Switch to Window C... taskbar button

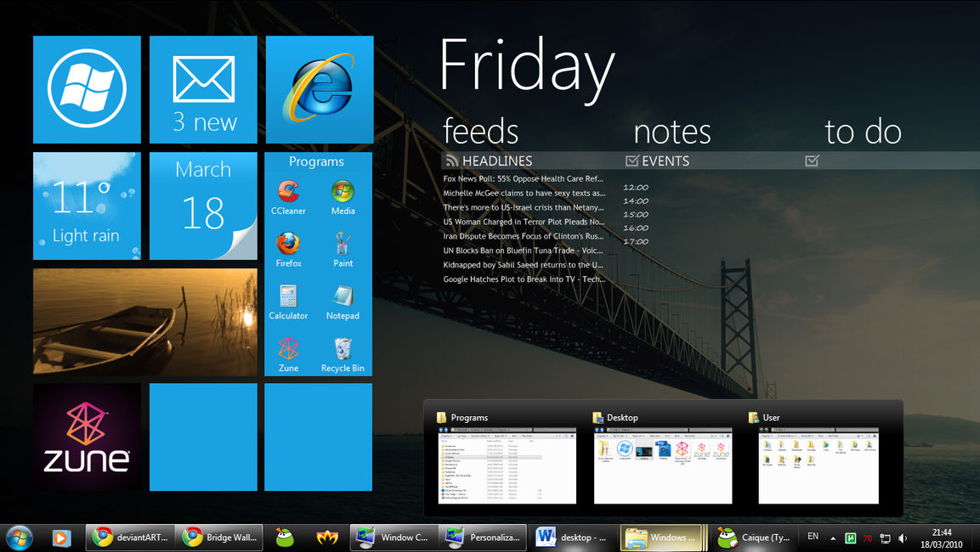(394, 537)
